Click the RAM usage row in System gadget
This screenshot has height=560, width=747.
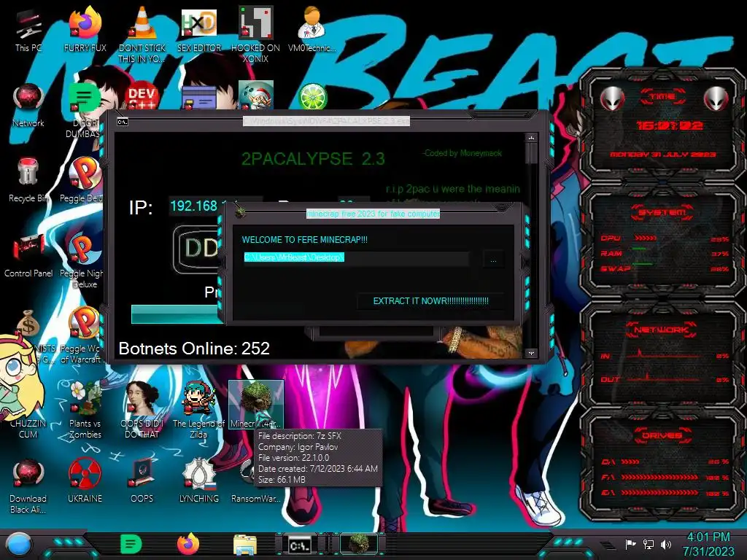pos(664,253)
